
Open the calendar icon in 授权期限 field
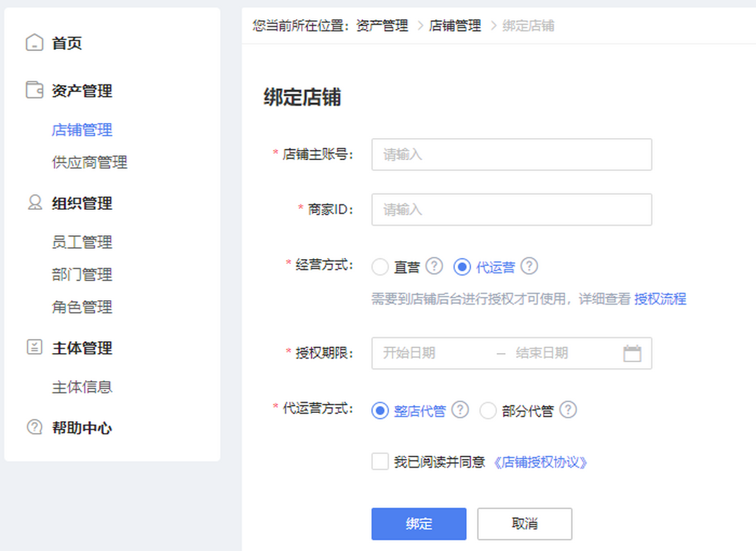(633, 353)
